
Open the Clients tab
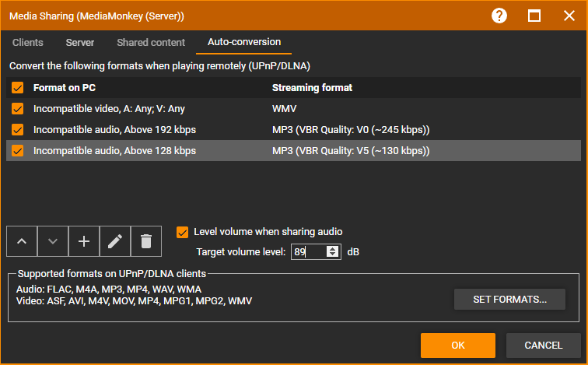click(x=28, y=42)
